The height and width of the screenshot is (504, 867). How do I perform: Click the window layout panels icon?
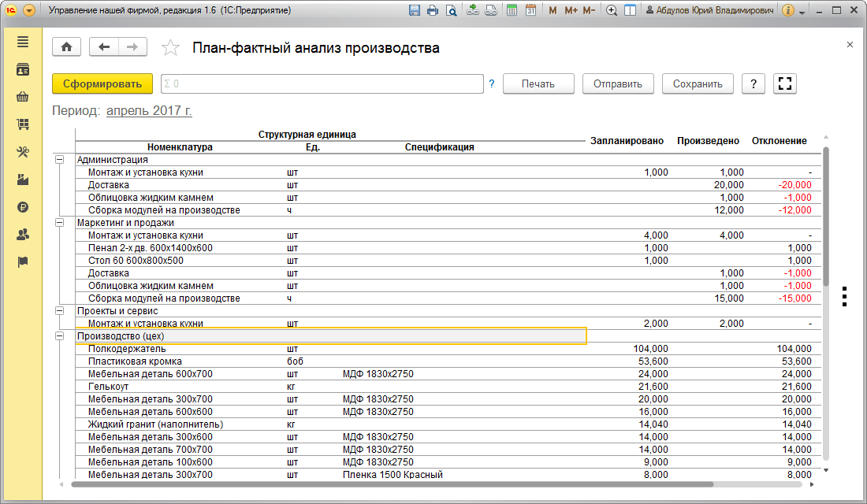630,10
